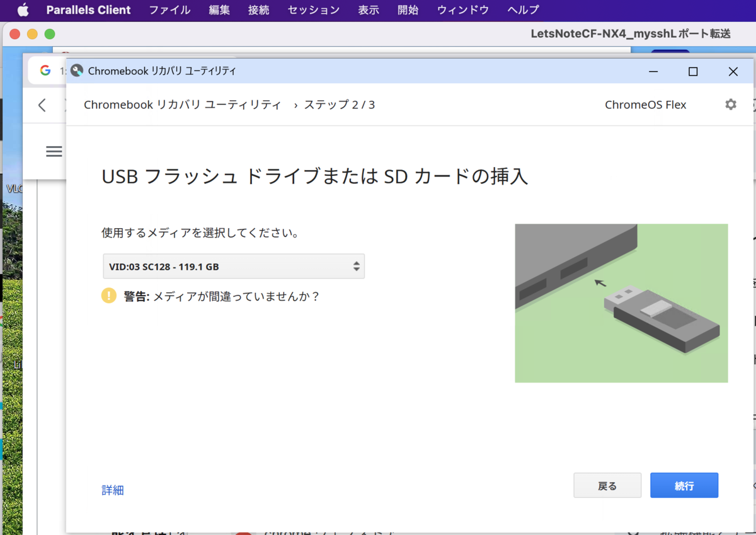The height and width of the screenshot is (535, 756).
Task: Open the 詳細 link
Action: 113,490
